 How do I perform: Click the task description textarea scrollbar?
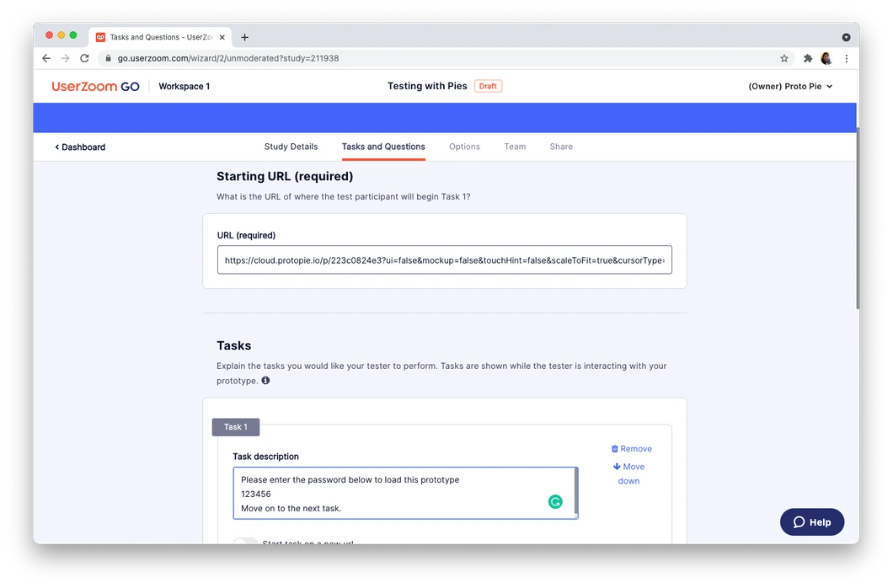576,490
